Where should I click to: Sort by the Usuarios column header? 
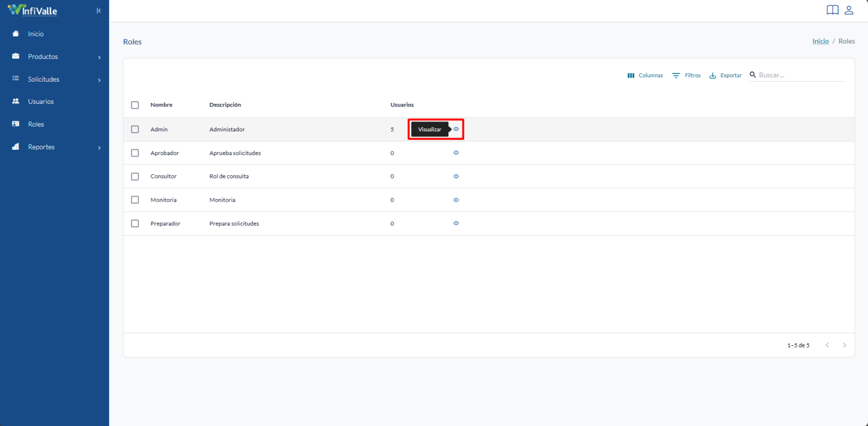pos(402,104)
